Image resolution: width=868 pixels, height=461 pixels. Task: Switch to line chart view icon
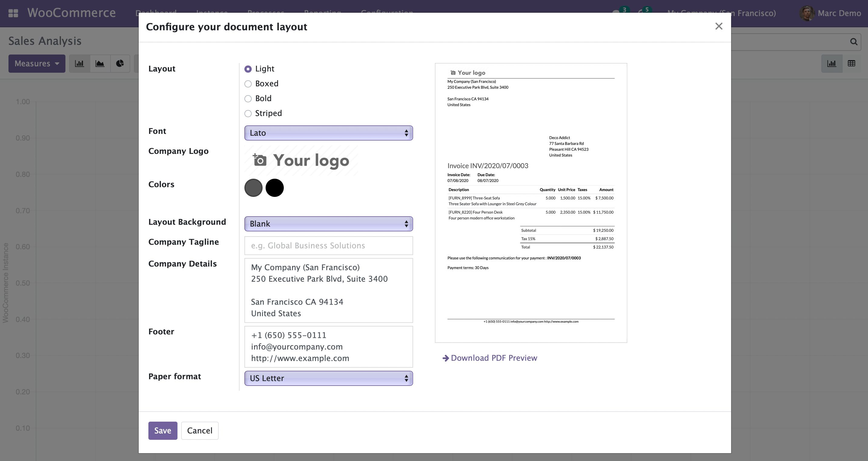point(100,64)
